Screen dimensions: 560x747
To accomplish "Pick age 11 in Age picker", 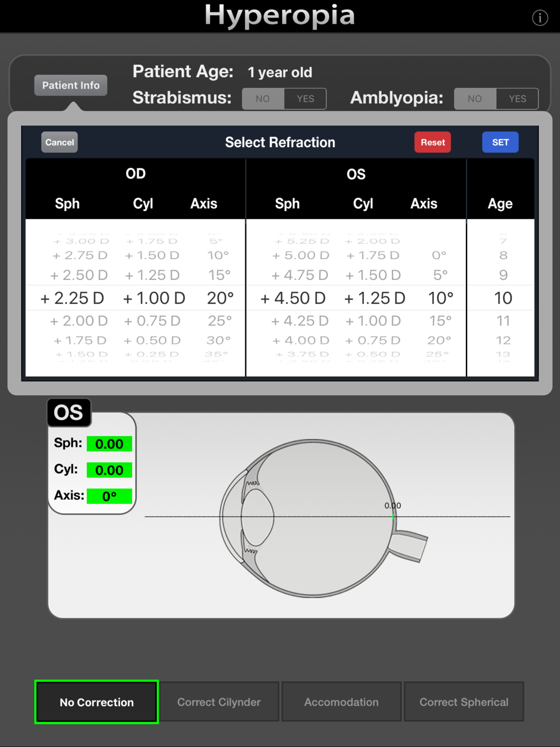I will click(x=503, y=321).
